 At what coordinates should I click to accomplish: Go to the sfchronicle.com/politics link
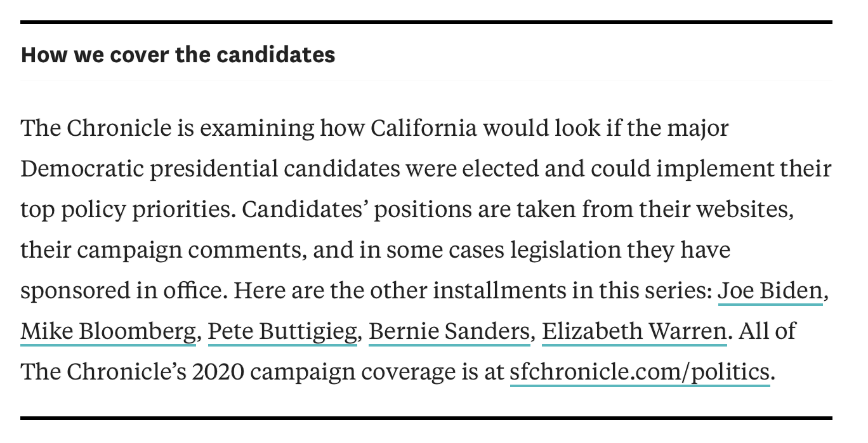(640, 373)
